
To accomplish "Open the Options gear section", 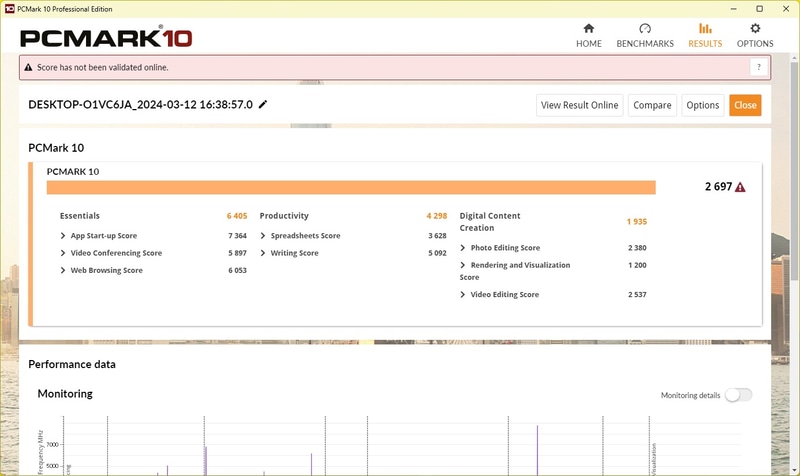I will [x=755, y=36].
